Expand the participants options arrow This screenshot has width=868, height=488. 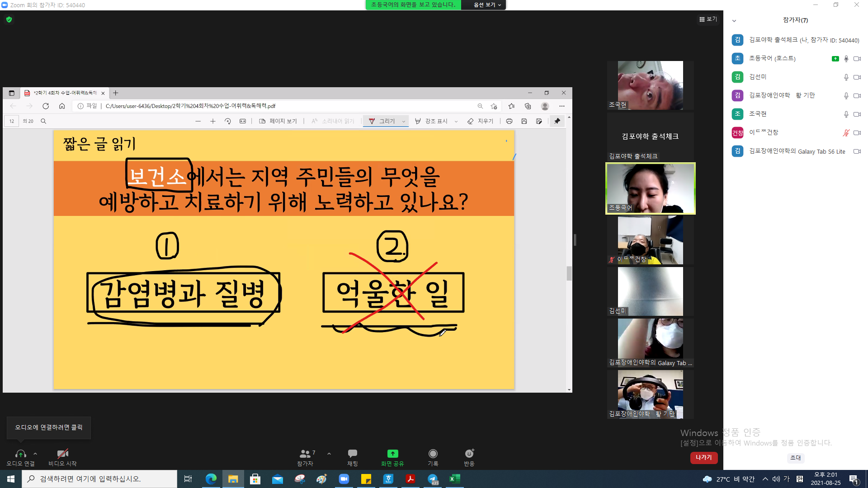(329, 454)
